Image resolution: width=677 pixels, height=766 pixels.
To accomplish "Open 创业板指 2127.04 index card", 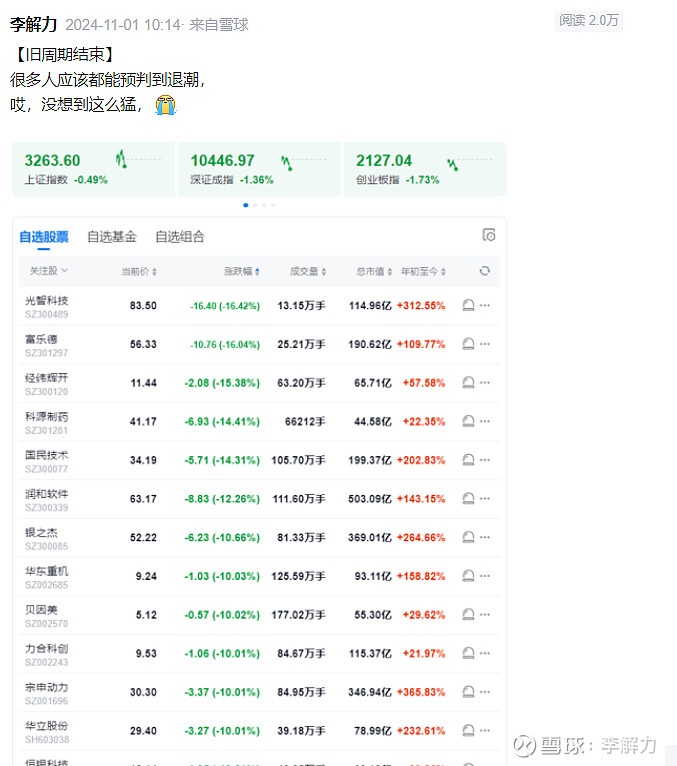I will tap(425, 169).
